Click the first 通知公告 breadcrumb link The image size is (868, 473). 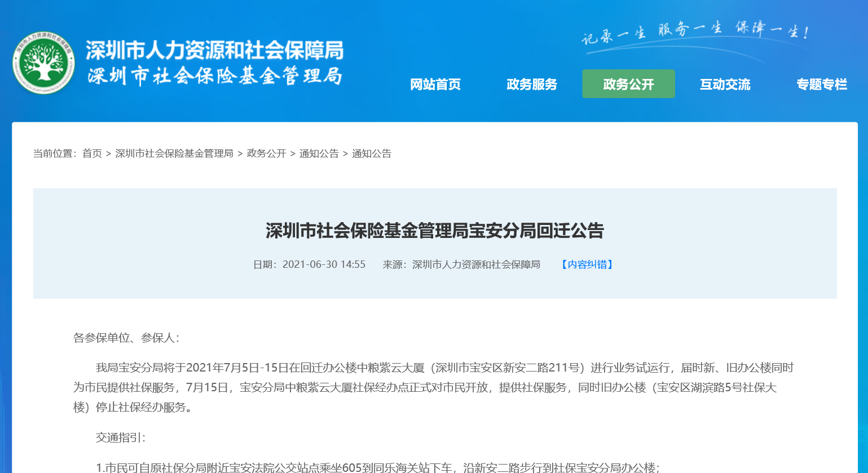(x=319, y=153)
